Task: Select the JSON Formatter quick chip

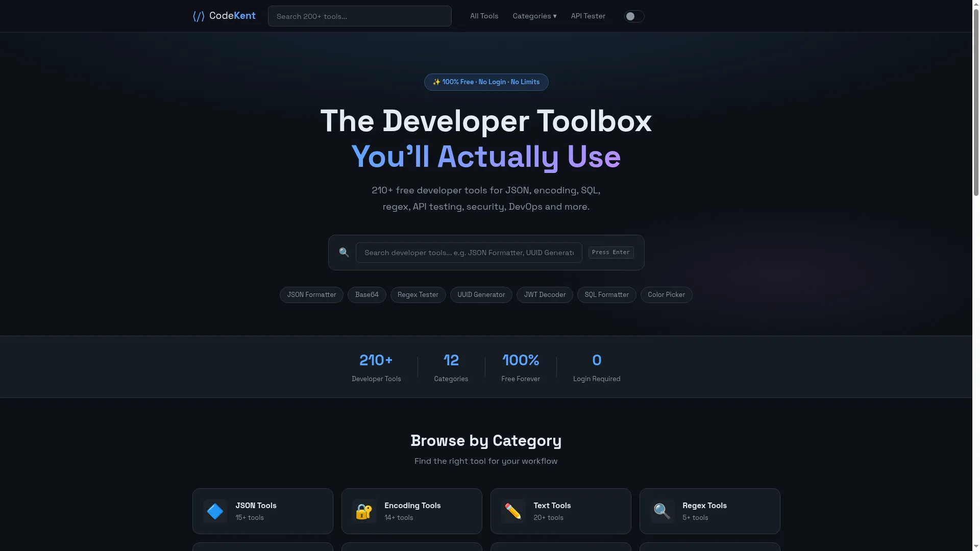Action: (x=311, y=295)
